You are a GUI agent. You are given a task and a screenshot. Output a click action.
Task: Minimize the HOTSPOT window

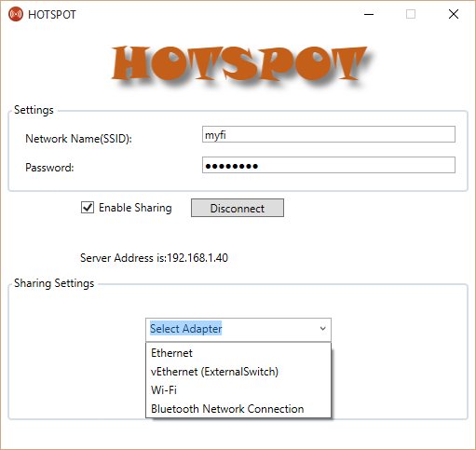click(x=369, y=14)
